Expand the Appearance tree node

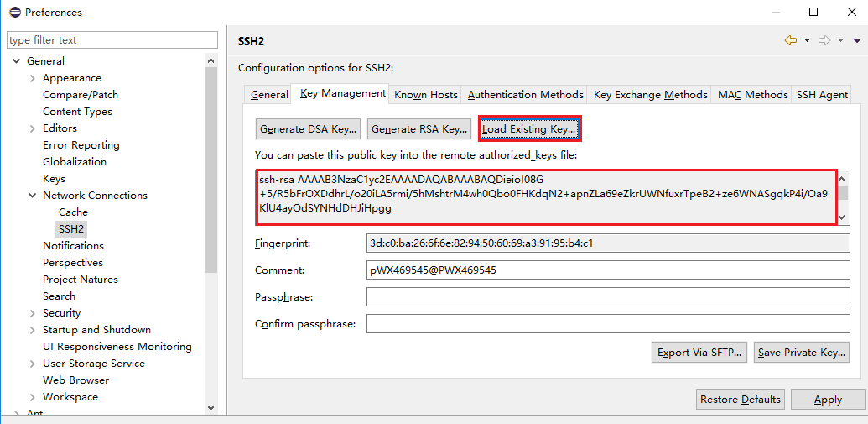pyautogui.click(x=32, y=78)
